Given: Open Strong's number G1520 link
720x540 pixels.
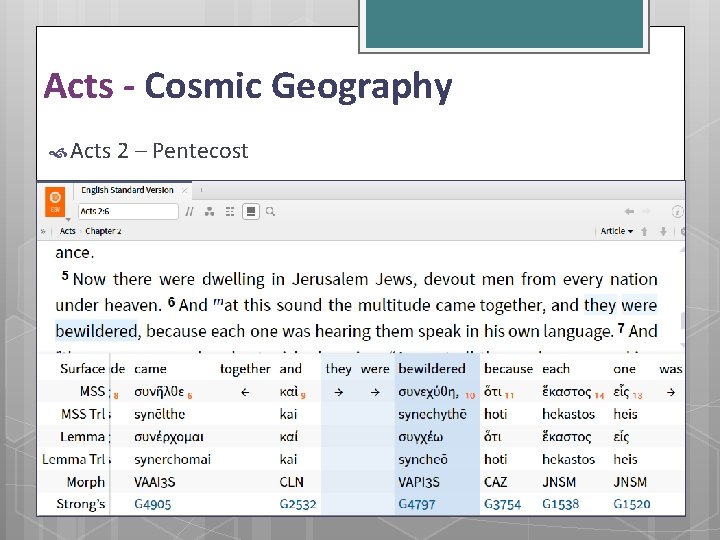Looking at the screenshot, I should tap(631, 504).
